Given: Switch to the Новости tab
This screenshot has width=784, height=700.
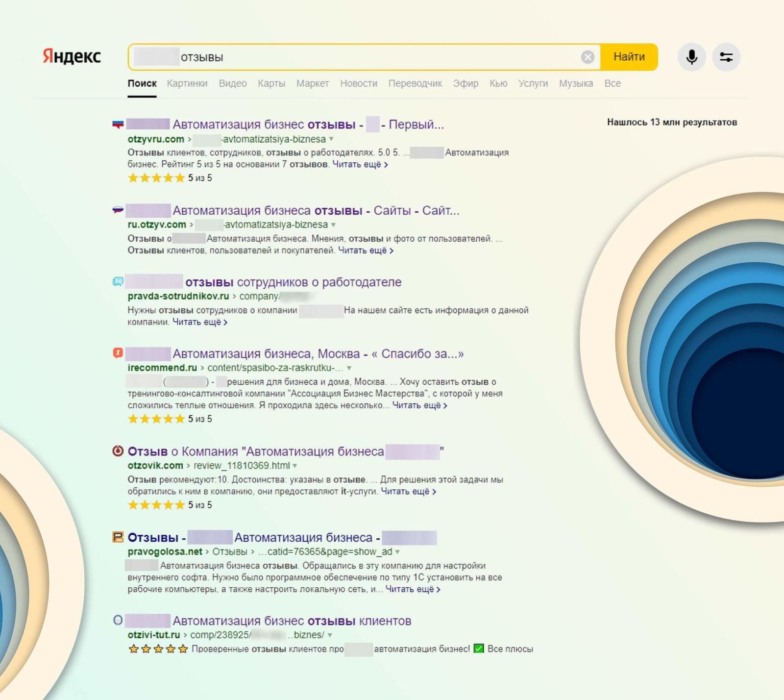Looking at the screenshot, I should pyautogui.click(x=359, y=83).
